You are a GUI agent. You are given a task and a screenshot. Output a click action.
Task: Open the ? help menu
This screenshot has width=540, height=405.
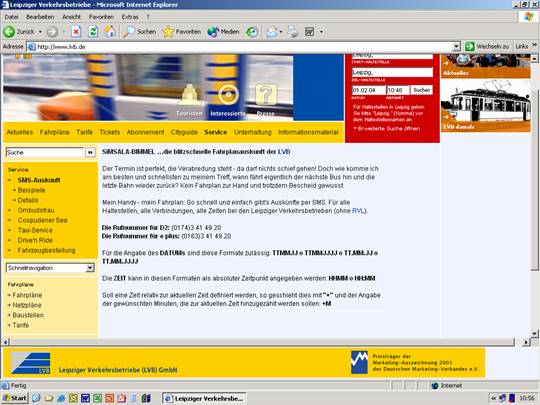[148, 17]
